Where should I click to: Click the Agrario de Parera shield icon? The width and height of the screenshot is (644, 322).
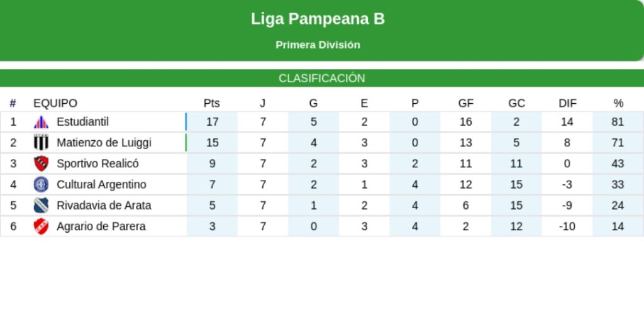(41, 226)
